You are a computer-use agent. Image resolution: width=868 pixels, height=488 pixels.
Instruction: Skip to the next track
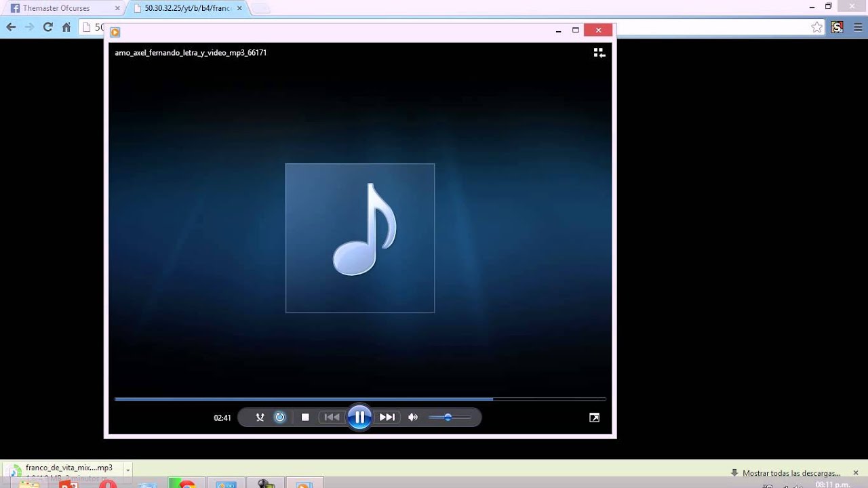(x=387, y=418)
